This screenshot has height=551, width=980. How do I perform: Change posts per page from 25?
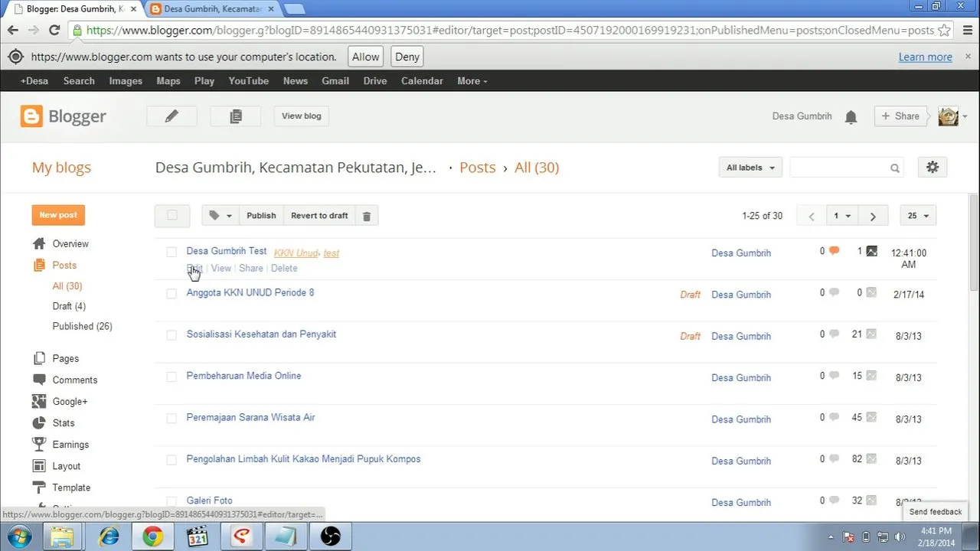click(918, 216)
